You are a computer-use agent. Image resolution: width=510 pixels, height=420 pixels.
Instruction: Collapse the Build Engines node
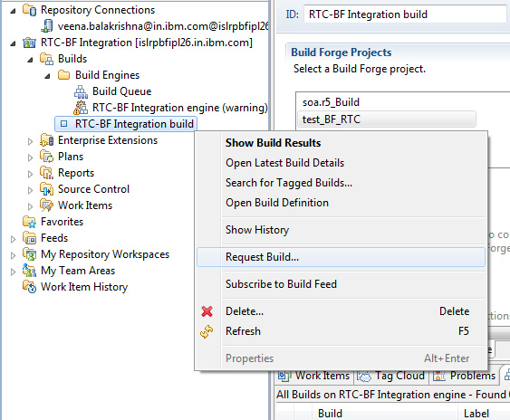[47, 76]
